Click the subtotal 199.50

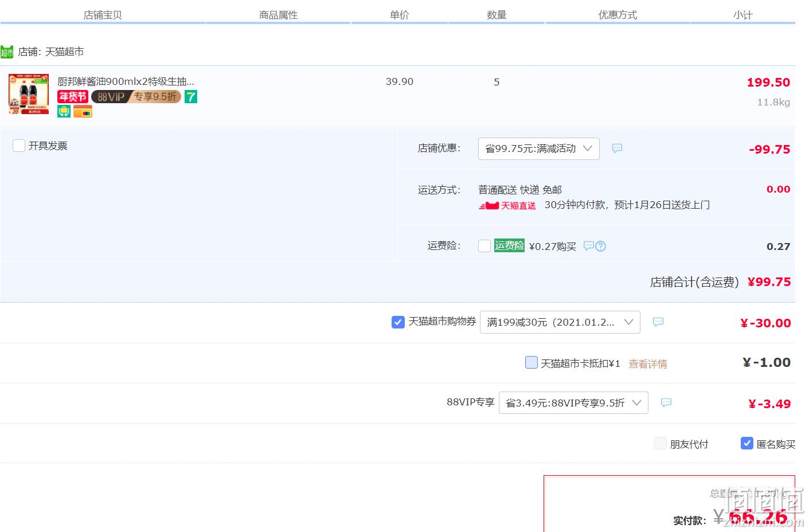[768, 83]
